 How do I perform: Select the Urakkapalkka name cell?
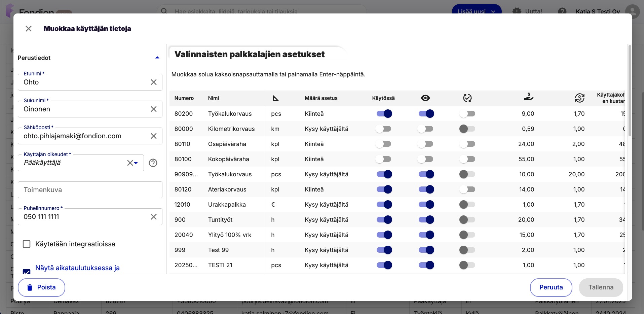click(x=227, y=205)
